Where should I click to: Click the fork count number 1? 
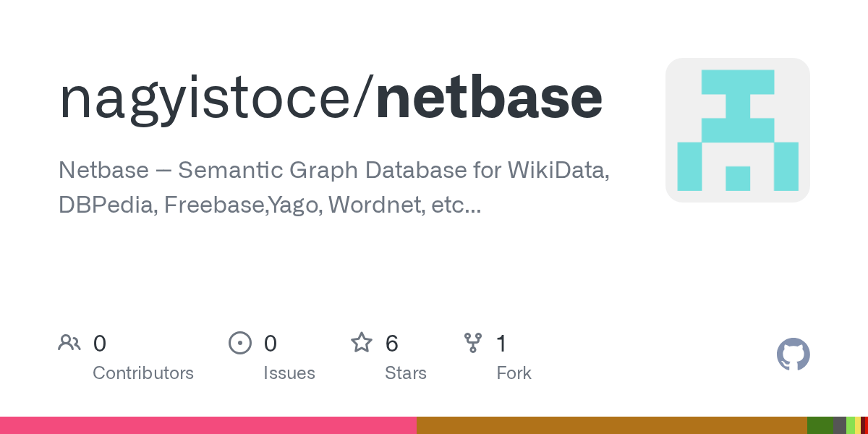(x=501, y=343)
